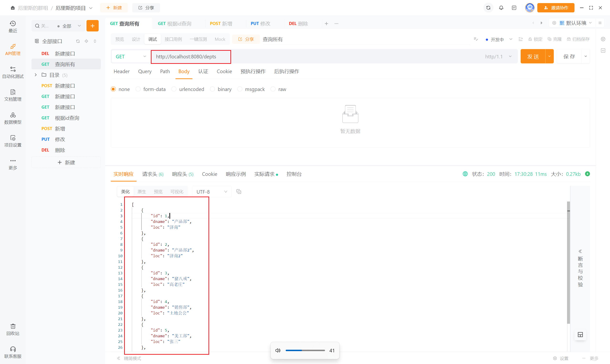Open the Recycle Bin sidebar icon
Image resolution: width=610 pixels, height=364 pixels.
(13, 329)
